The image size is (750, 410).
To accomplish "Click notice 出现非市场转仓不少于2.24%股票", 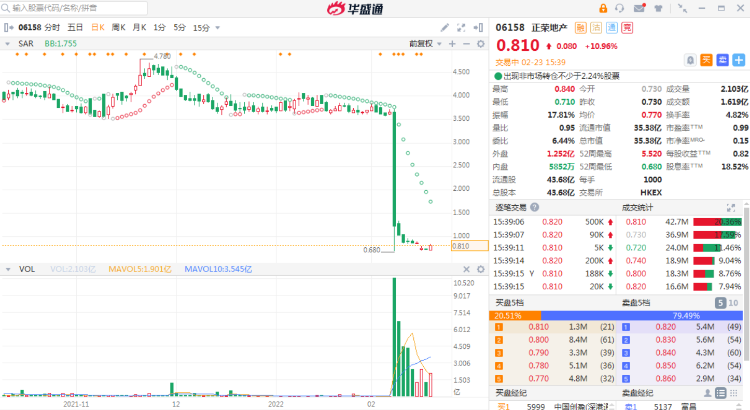I will click(561, 76).
